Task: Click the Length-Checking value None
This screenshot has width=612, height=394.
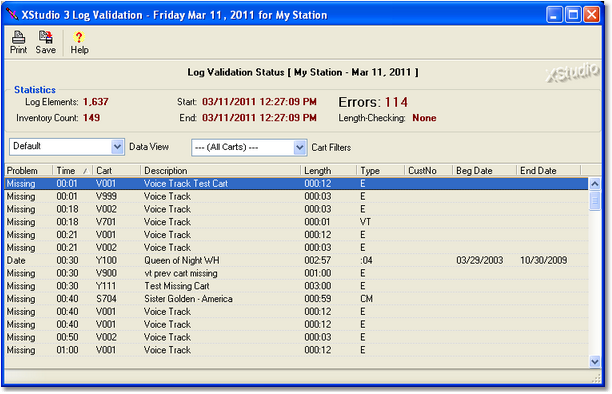Action: (424, 118)
